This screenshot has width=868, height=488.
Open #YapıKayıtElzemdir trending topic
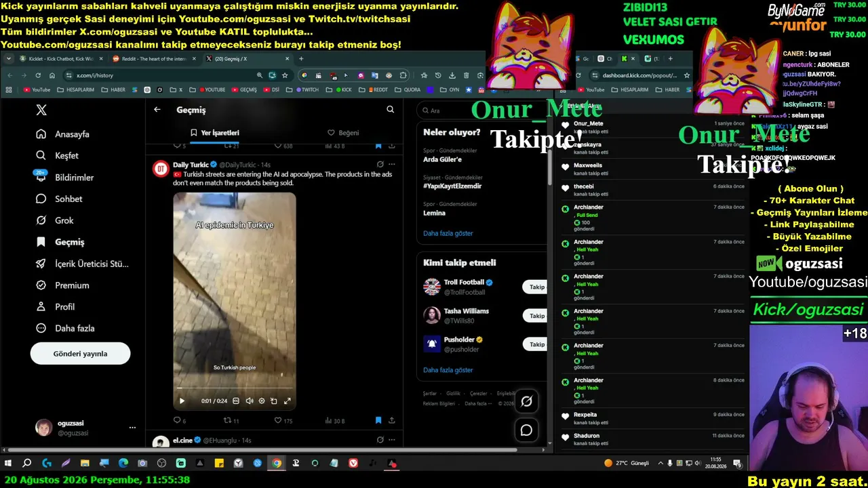coord(452,186)
